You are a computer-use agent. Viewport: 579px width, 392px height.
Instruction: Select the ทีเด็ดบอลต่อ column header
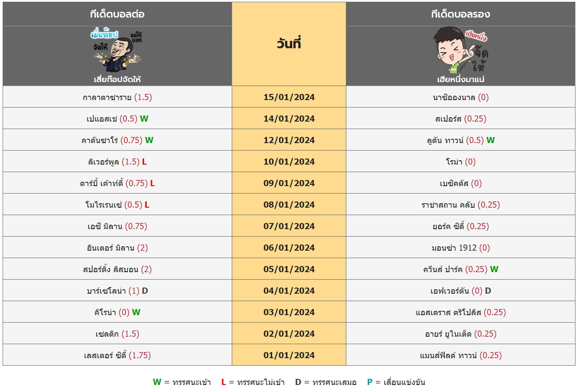point(117,14)
